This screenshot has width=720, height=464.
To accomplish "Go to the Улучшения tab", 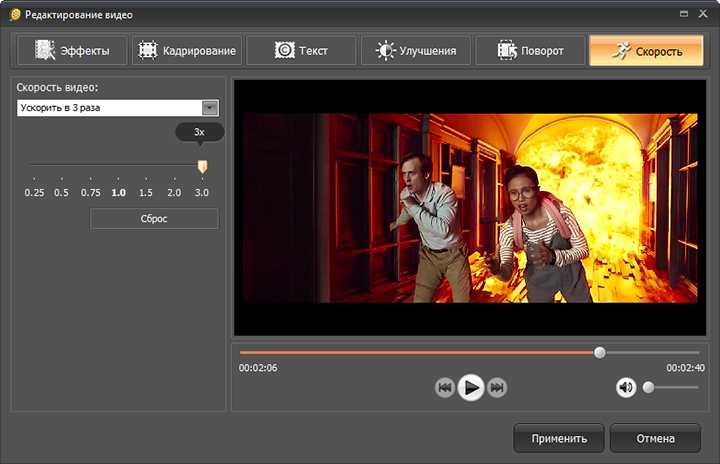I will tap(416, 51).
